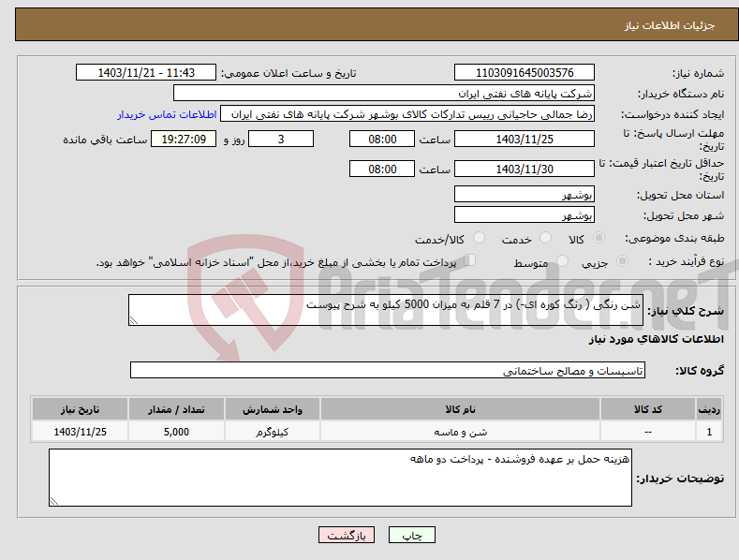Toggle the اسناد خزانه اسلامی payment checkbox
739x560 pixels.
[x=470, y=259]
